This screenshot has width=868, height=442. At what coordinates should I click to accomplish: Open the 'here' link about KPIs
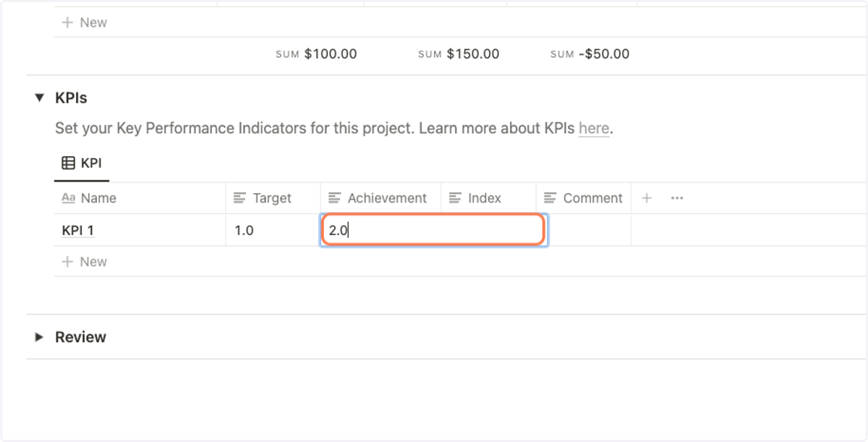pyautogui.click(x=594, y=129)
